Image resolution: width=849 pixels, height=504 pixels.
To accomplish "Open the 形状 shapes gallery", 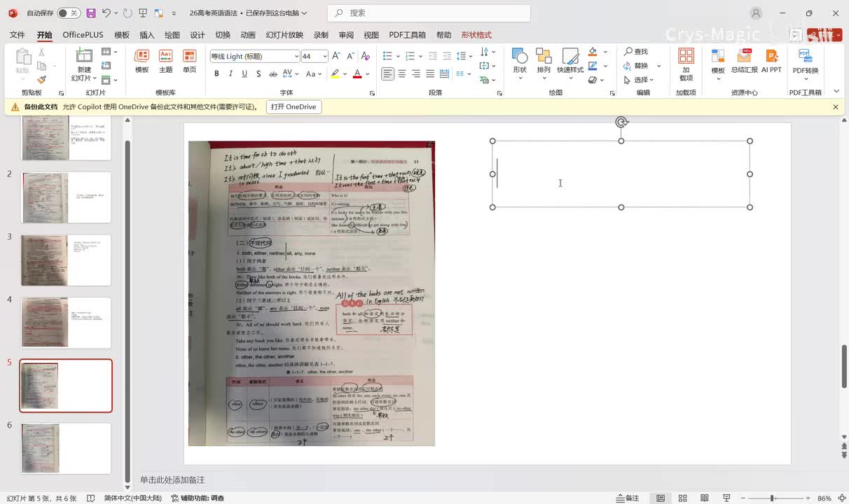I will [x=520, y=63].
